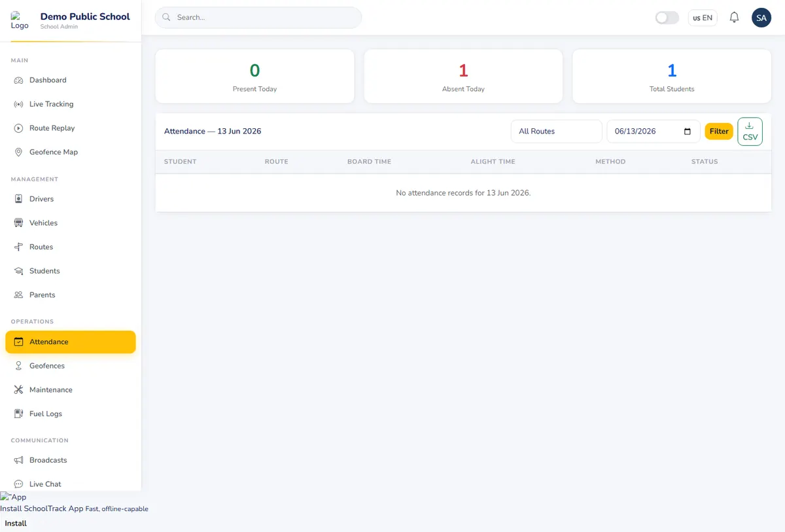Click the STUDENT column header
Viewport: 785px width, 532px height.
tap(180, 162)
